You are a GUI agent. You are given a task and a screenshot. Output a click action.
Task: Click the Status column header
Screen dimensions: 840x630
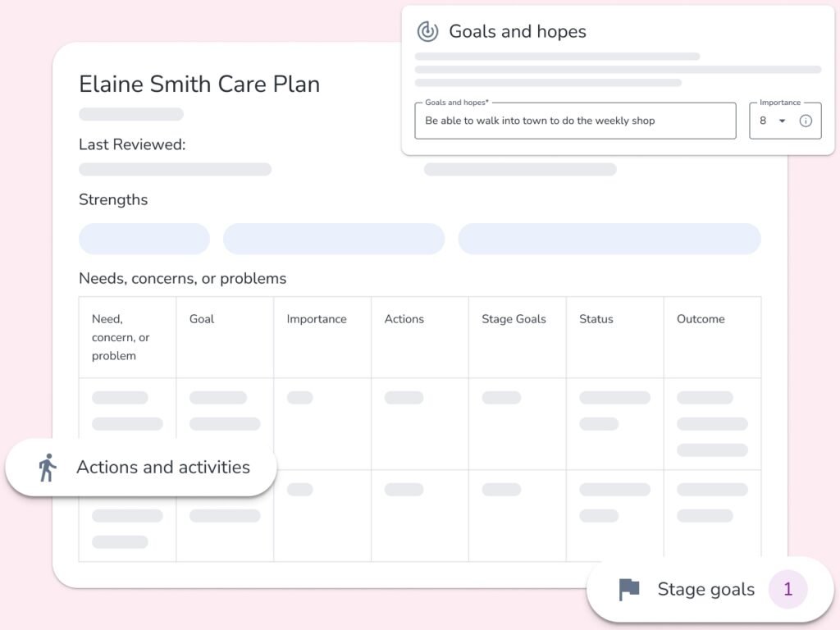tap(596, 319)
